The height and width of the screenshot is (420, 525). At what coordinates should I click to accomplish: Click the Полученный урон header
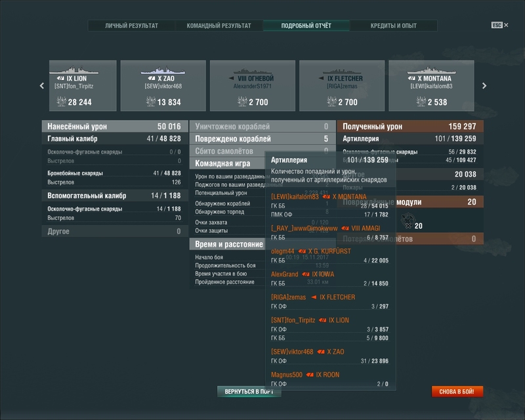(x=410, y=126)
